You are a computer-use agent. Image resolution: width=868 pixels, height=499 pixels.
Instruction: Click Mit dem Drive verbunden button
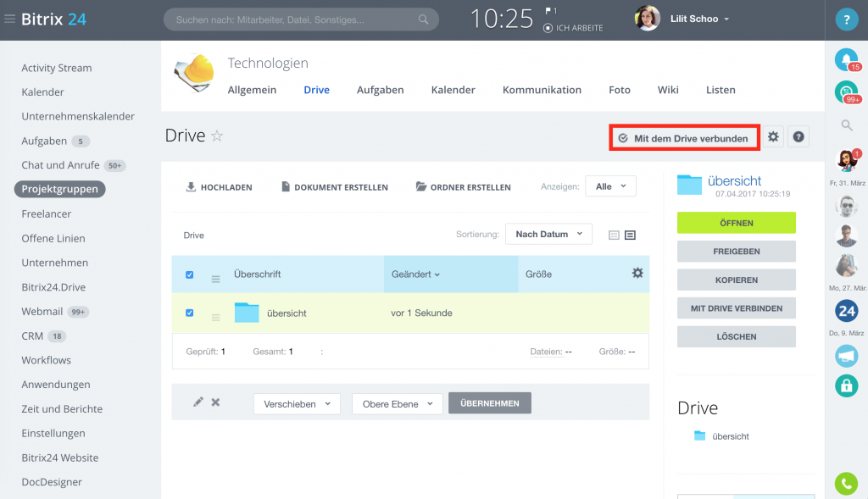(684, 138)
